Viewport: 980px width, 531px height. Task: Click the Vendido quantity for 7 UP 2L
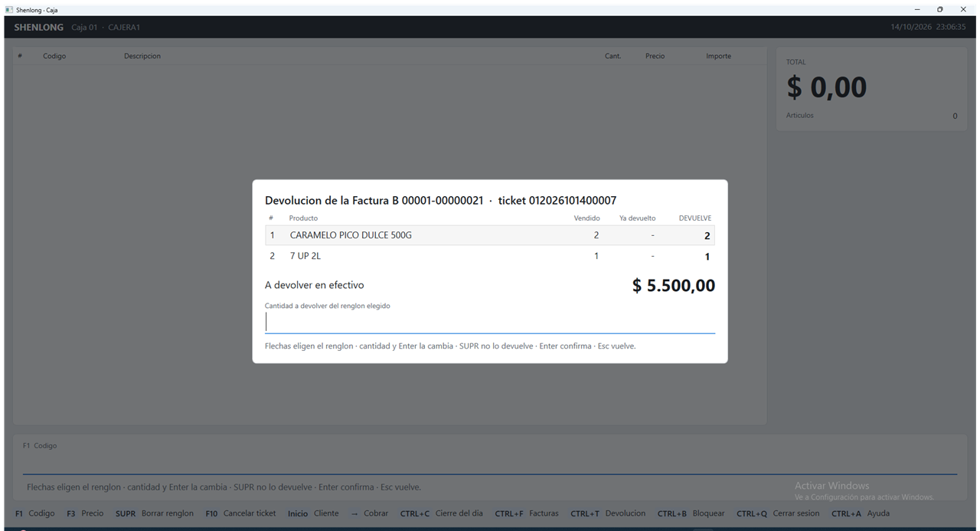click(596, 256)
